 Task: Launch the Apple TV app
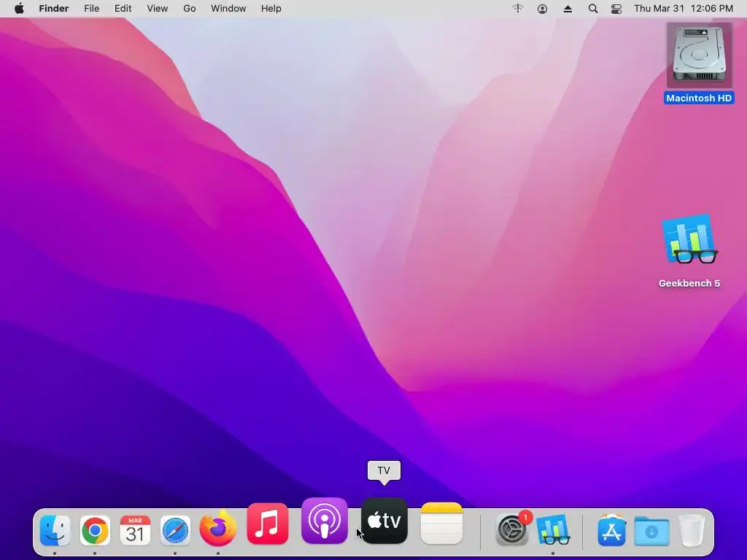coord(384,521)
